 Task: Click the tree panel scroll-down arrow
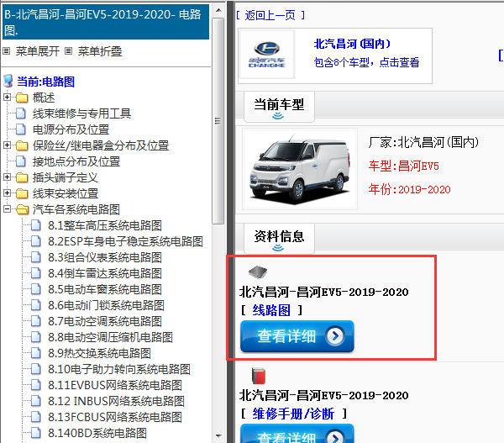click(218, 436)
